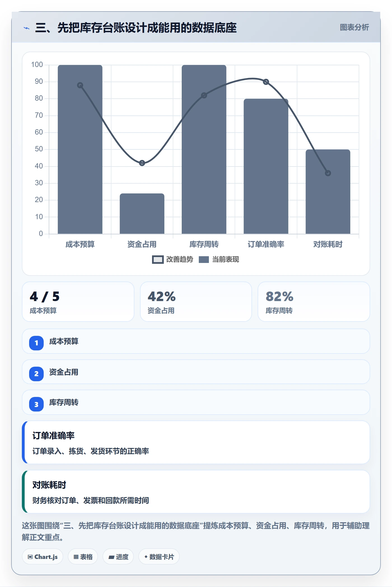The image size is (392, 587).
Task: Click the 数据卡片 tag
Action: (x=159, y=557)
